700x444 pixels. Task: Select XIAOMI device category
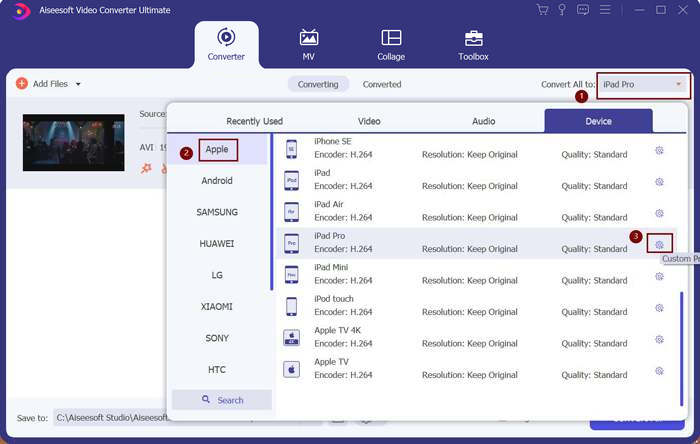[217, 307]
